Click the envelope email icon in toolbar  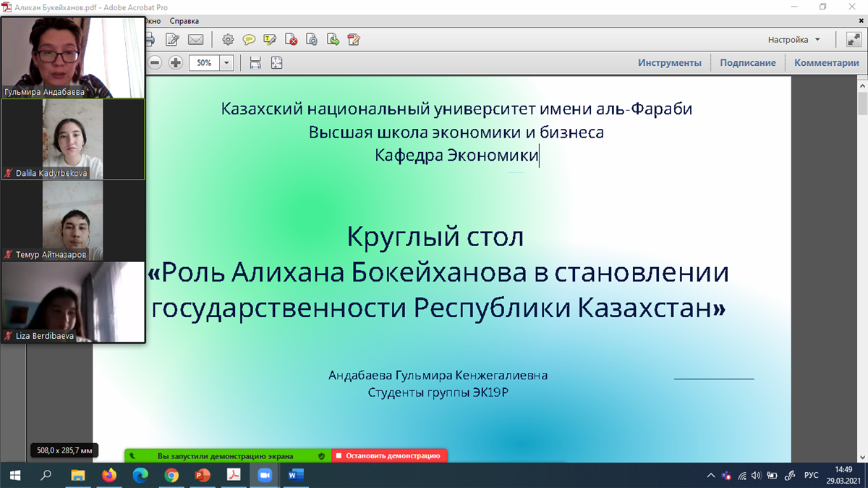pos(195,40)
